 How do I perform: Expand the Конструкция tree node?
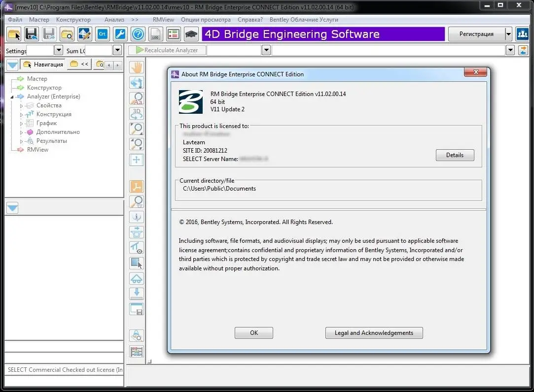(21, 115)
